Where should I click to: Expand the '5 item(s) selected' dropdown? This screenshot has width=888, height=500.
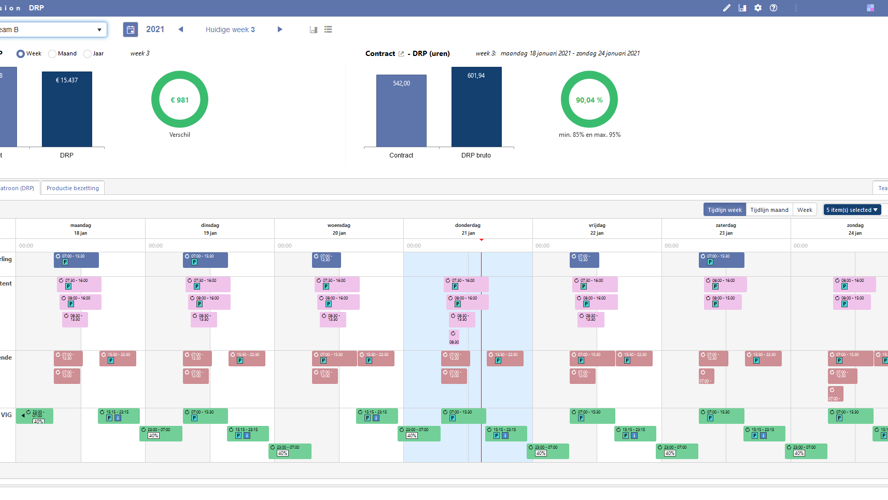pos(852,210)
